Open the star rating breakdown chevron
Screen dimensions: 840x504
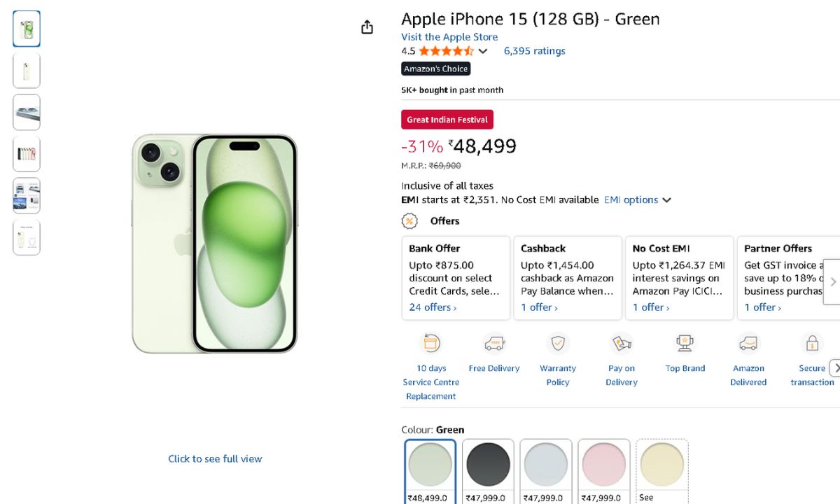tap(483, 51)
